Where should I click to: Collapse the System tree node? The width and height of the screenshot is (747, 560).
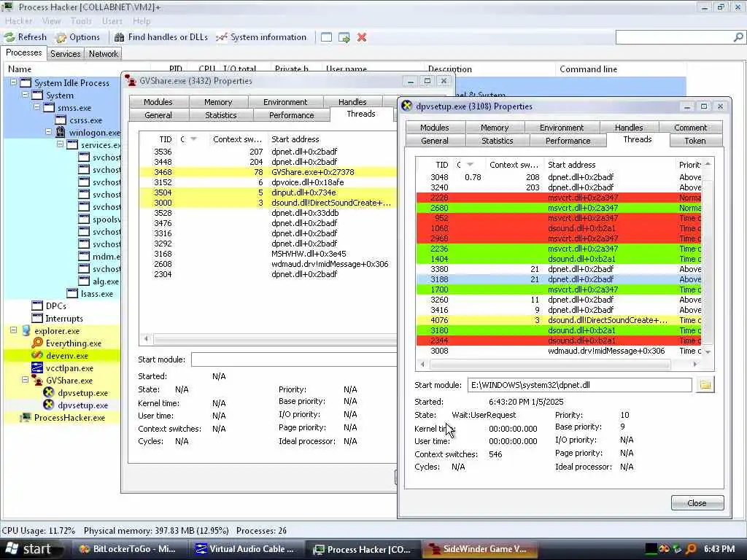click(x=26, y=95)
